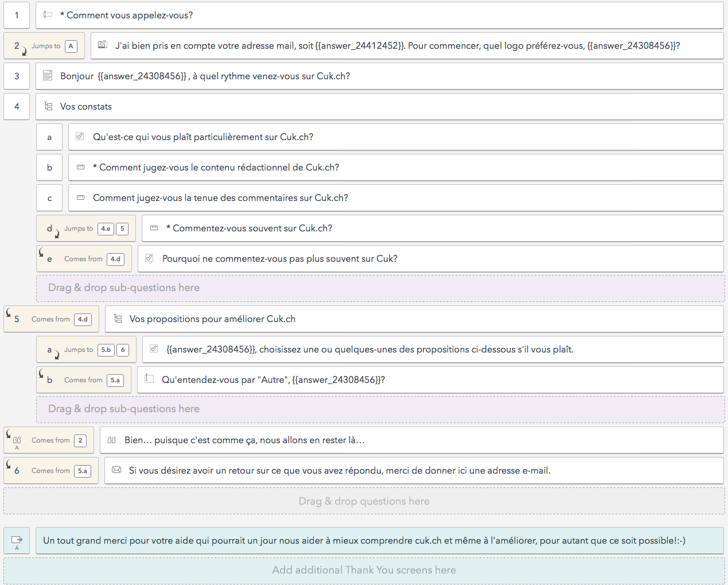Click jump target badge 'A' on question 2
728x585 pixels.
71,46
